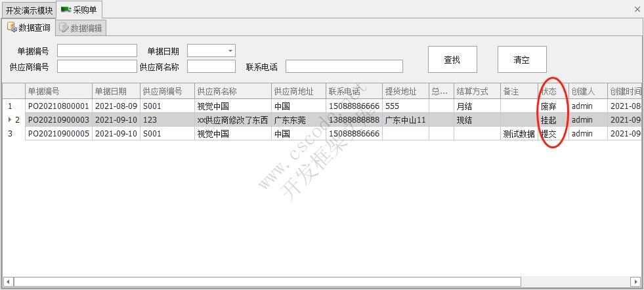Close the tab panel with X
The height and width of the screenshot is (290, 644).
pyautogui.click(x=637, y=9)
